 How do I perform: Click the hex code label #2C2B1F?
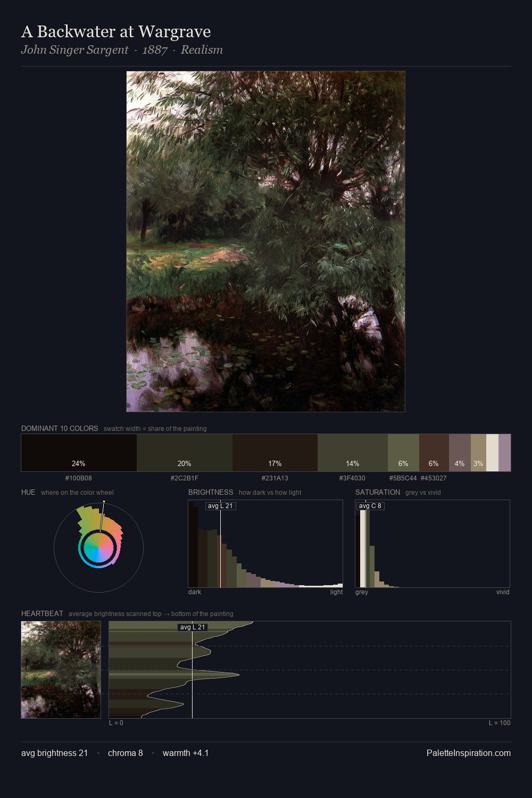click(185, 478)
